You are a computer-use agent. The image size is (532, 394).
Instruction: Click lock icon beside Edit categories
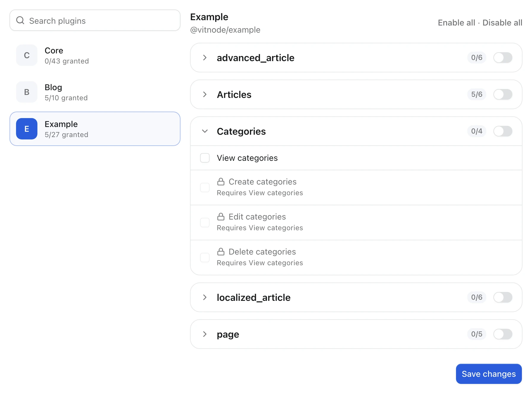click(x=221, y=217)
